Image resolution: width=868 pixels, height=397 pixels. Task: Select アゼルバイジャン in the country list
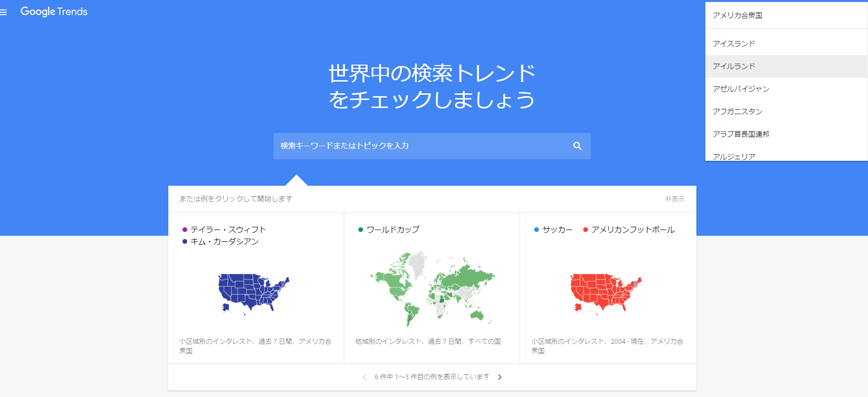point(786,89)
